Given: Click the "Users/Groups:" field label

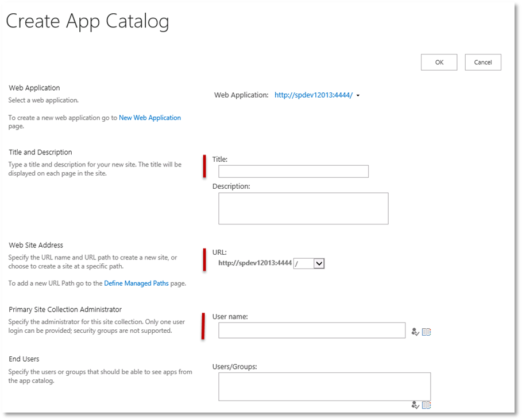Looking at the screenshot, I should click(x=234, y=367).
